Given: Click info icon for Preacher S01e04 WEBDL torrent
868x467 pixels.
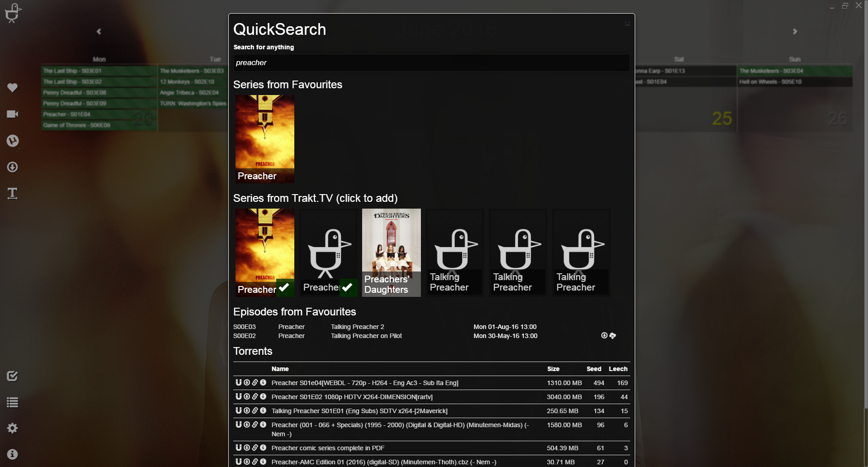Looking at the screenshot, I should [x=263, y=382].
